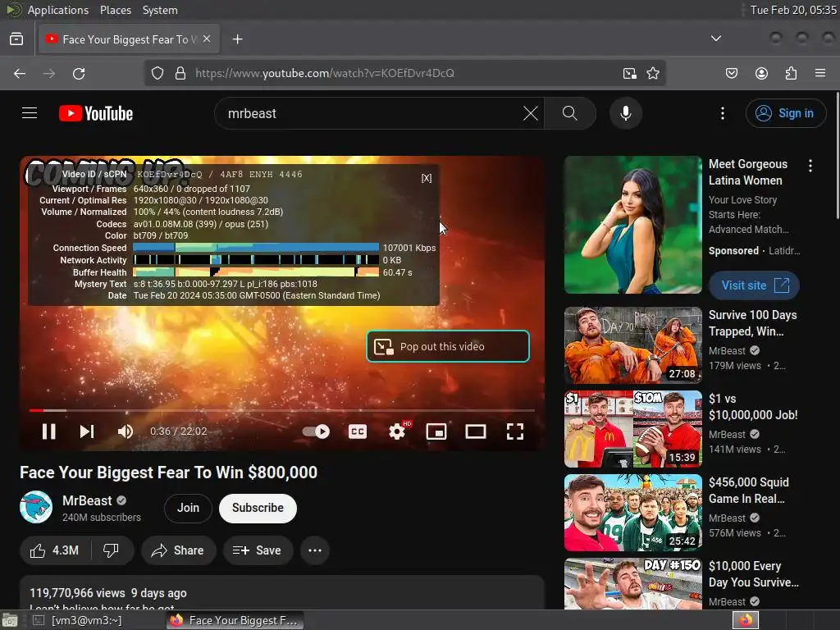Open the YouTube guide hamburger menu
Viewport: 840px width, 630px height.
point(30,113)
